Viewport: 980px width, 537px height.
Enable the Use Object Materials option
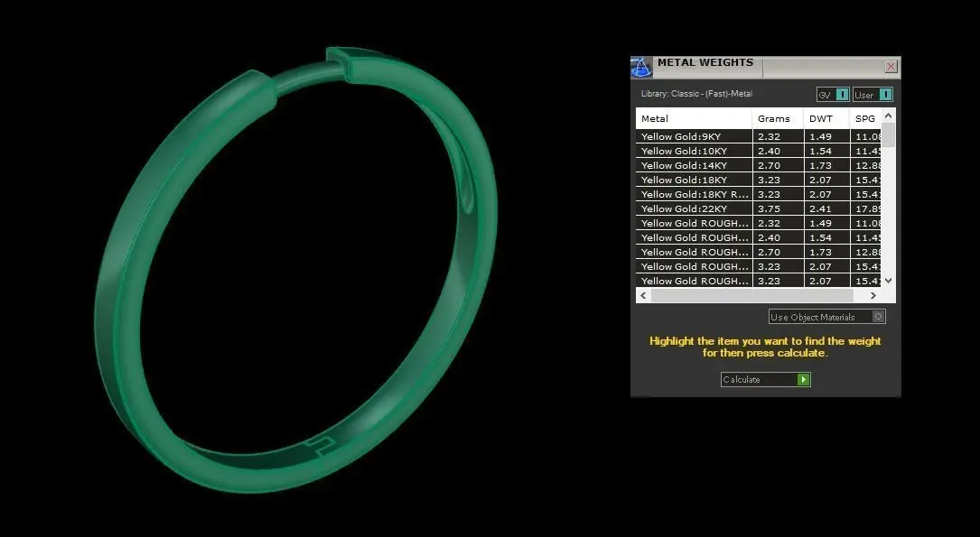tap(826, 317)
